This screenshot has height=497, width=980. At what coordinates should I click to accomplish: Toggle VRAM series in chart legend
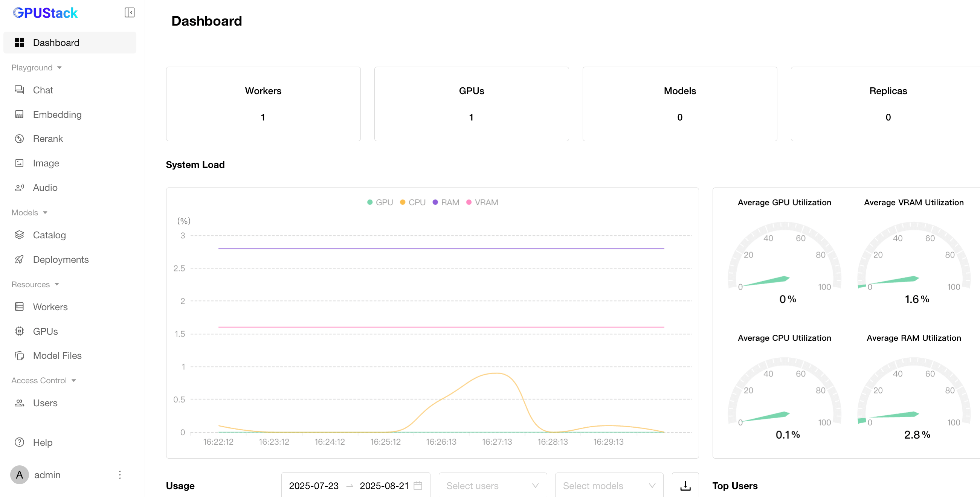(x=482, y=202)
